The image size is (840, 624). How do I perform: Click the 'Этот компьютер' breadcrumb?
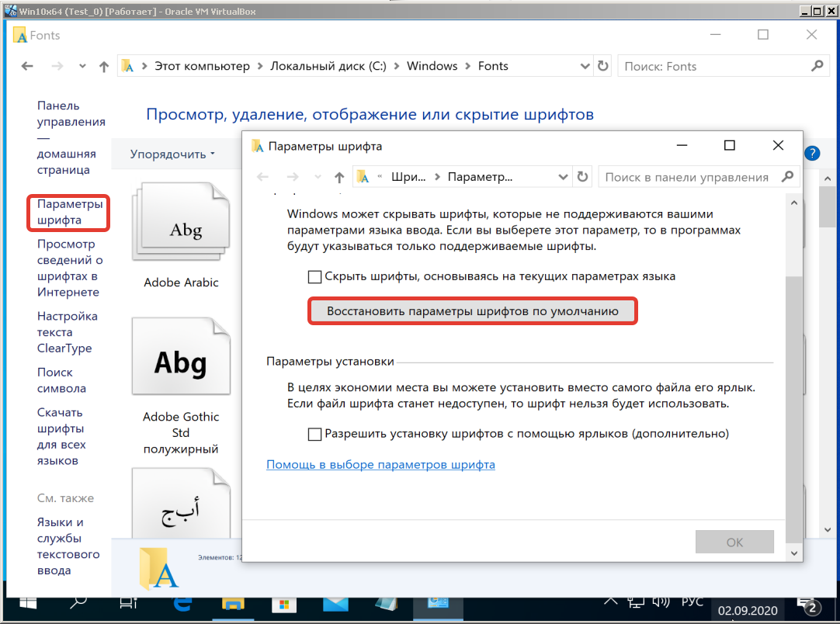tap(202, 66)
